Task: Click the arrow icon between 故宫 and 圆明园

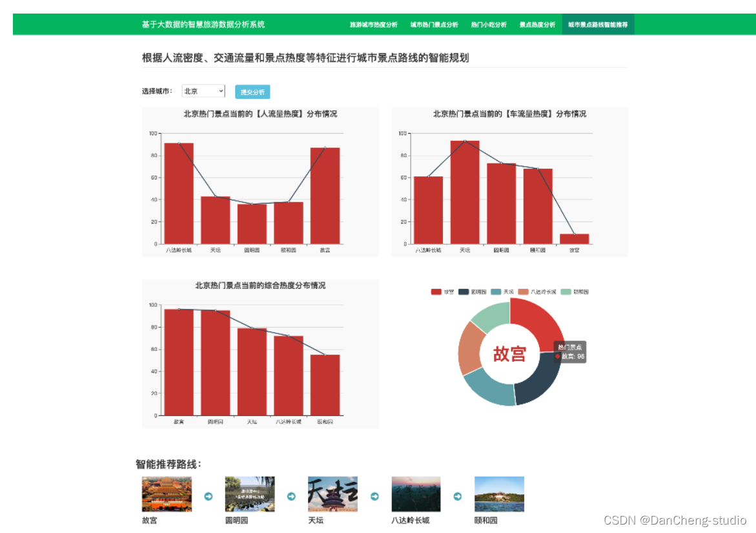Action: point(209,496)
